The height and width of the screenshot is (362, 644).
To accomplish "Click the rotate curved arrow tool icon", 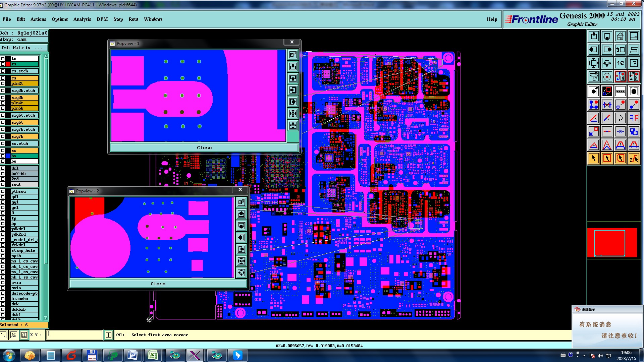I will (620, 118).
